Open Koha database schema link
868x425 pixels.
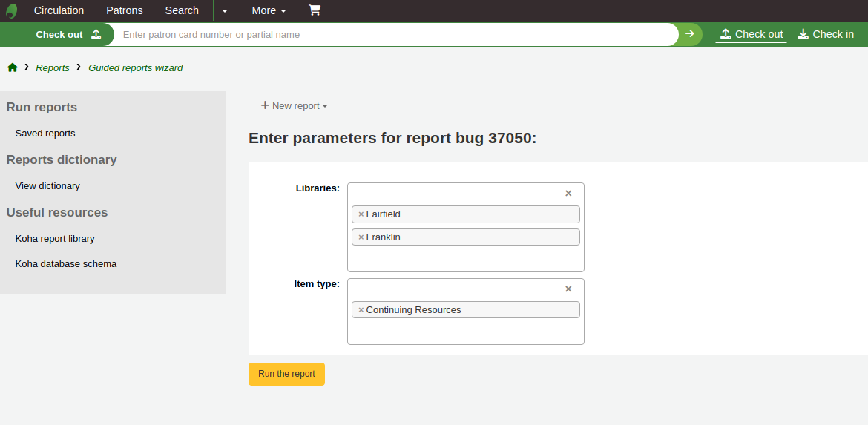66,264
